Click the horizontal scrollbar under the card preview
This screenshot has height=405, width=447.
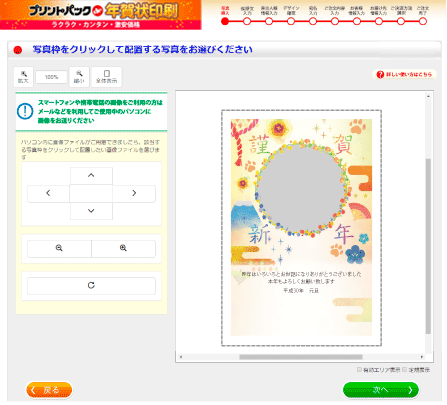[301, 357]
